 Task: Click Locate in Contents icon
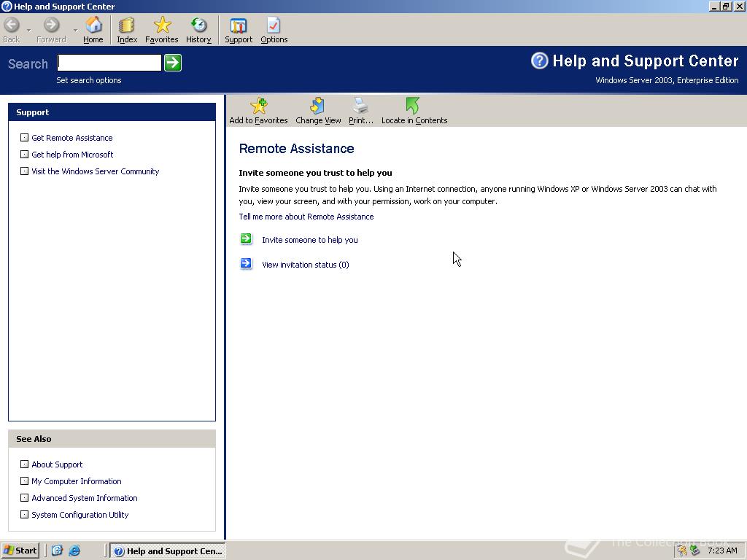click(413, 110)
